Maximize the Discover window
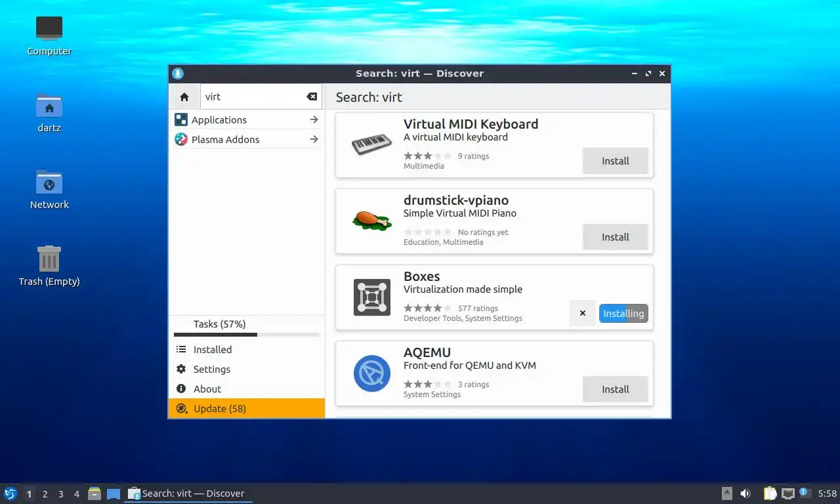The width and height of the screenshot is (840, 504). pos(648,73)
